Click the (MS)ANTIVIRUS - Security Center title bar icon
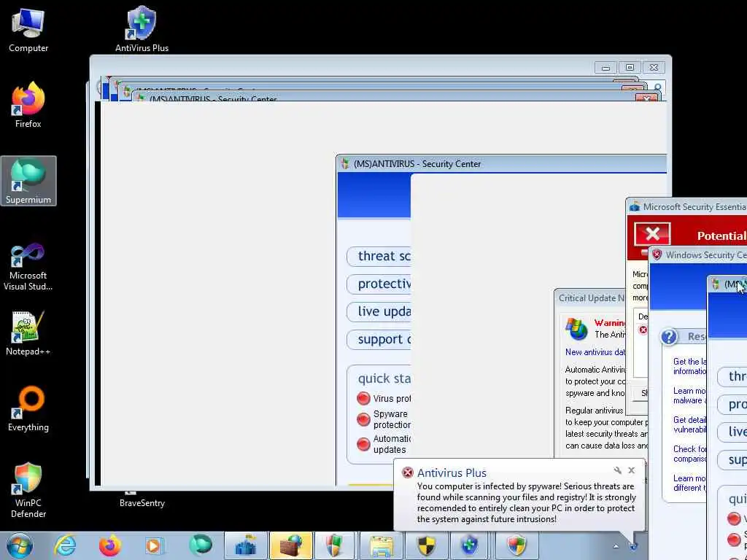The image size is (747, 560). (x=345, y=164)
